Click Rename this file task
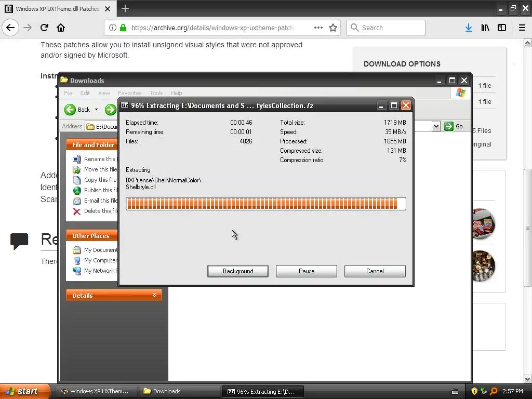Viewport: 532px width, 399px height. point(95,159)
